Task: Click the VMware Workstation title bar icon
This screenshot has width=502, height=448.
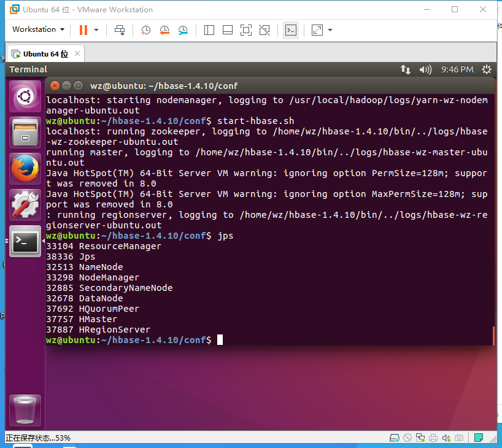Action: point(14,9)
